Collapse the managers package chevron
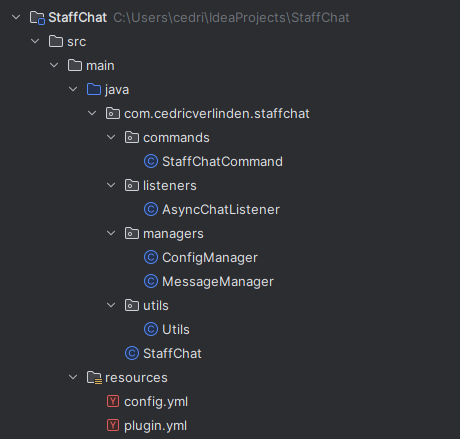This screenshot has height=439, width=460. click(x=111, y=233)
